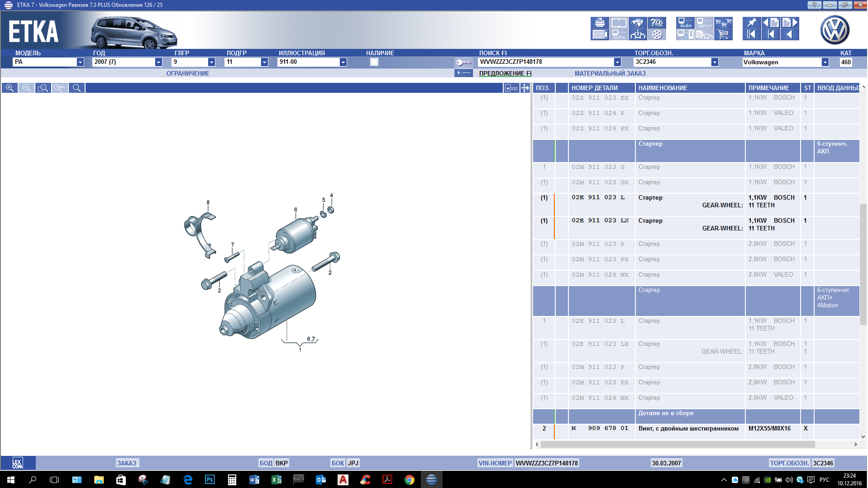Image resolution: width=868 pixels, height=488 pixels.
Task: Click the single shopping cart icon
Action: (x=723, y=34)
